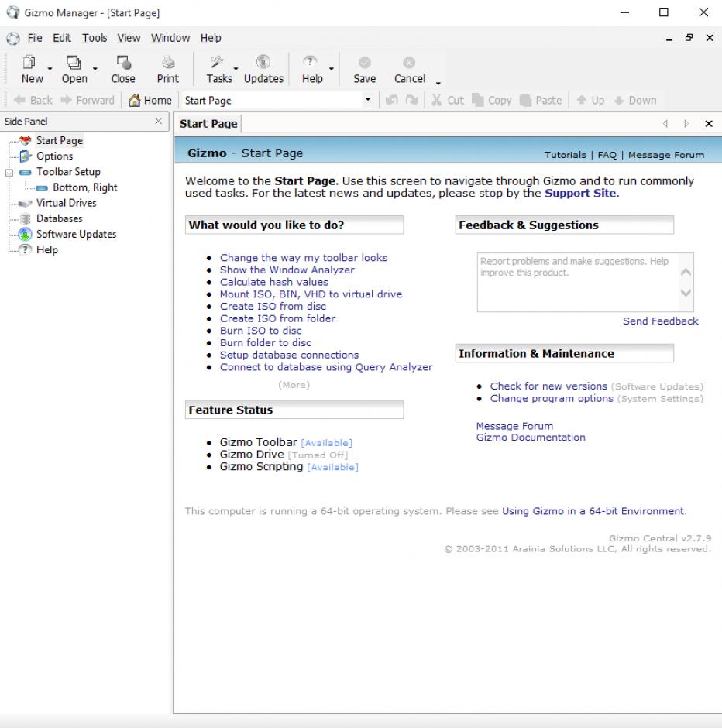Open the Window menu

tap(170, 38)
